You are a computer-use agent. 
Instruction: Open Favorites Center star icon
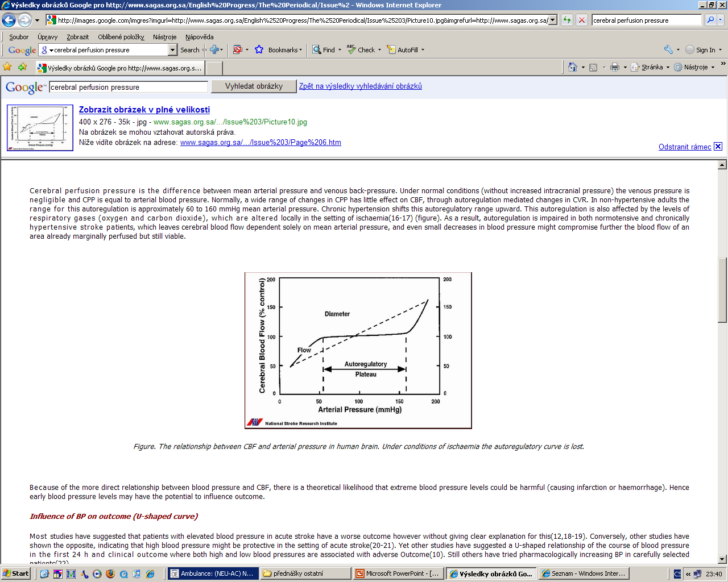(x=7, y=67)
